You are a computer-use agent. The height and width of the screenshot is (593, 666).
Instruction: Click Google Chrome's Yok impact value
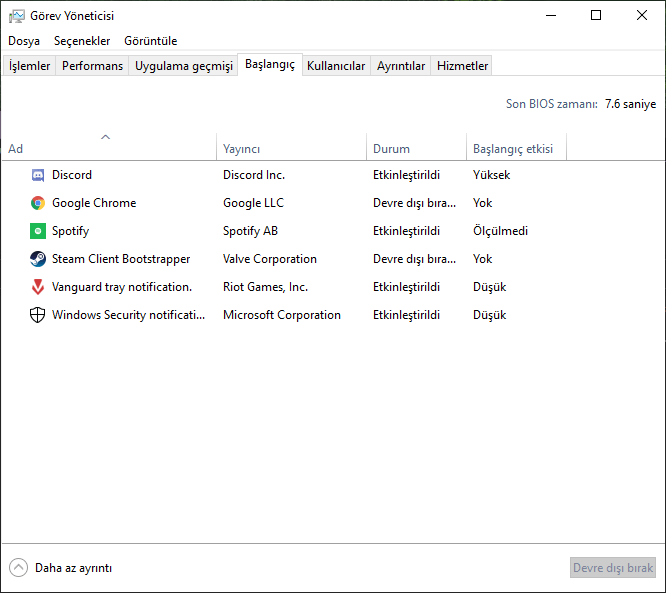coord(483,203)
